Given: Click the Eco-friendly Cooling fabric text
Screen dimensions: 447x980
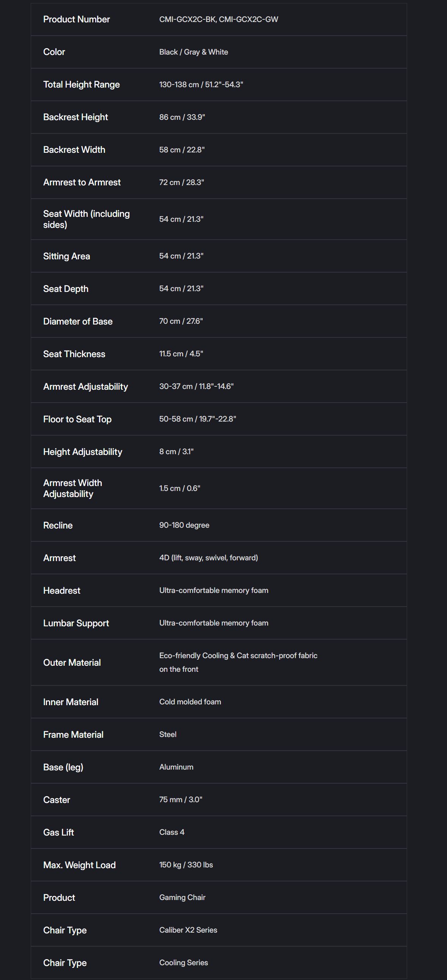Looking at the screenshot, I should [x=238, y=655].
